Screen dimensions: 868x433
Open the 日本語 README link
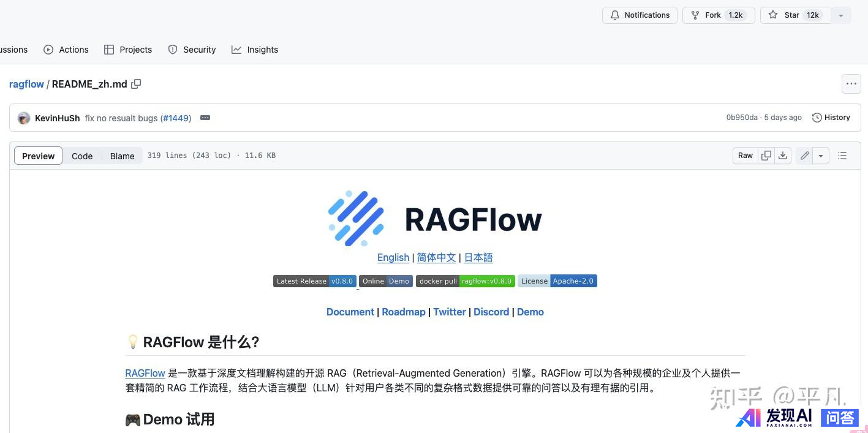[478, 257]
